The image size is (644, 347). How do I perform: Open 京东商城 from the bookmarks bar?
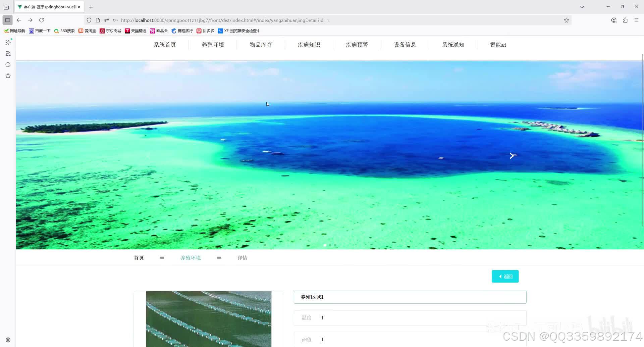pyautogui.click(x=110, y=31)
